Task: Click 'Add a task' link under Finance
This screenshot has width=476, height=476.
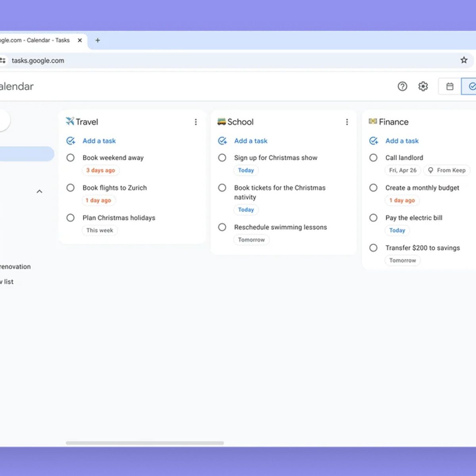Action: tap(402, 141)
